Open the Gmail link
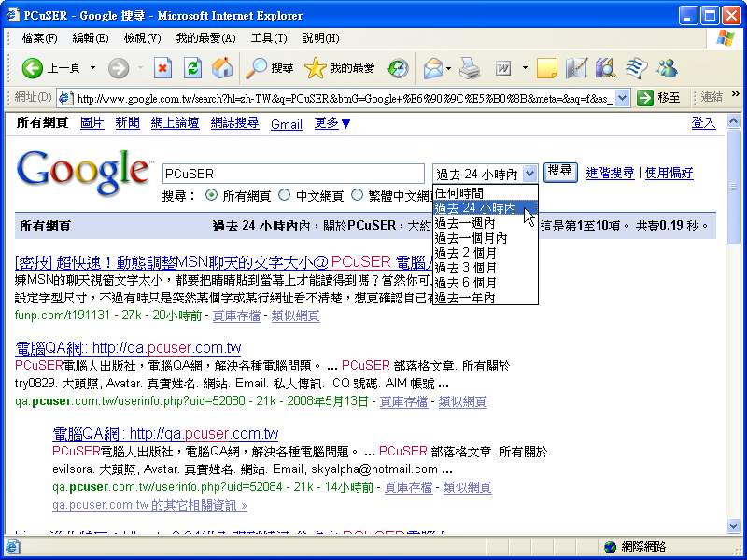 tap(287, 124)
